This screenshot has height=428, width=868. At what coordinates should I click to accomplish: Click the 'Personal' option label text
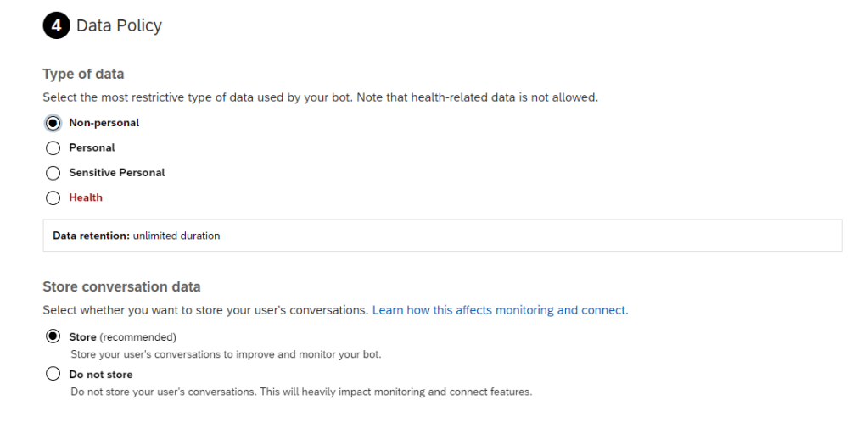[x=92, y=147]
